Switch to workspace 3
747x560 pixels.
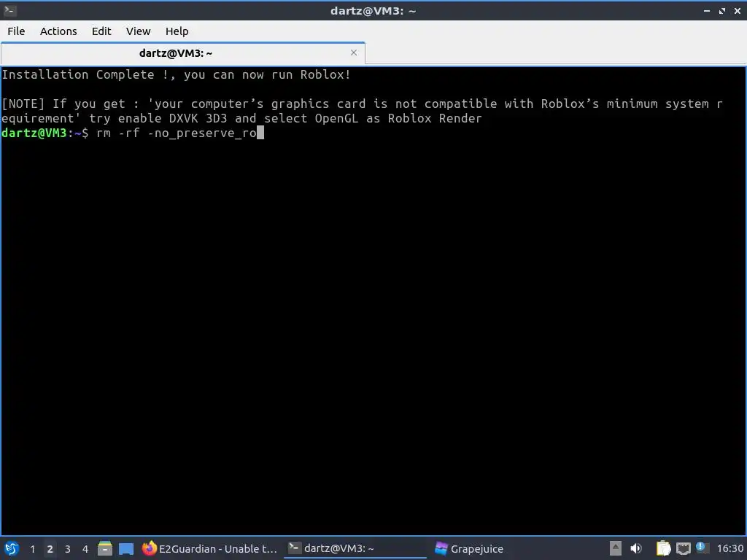[68, 548]
